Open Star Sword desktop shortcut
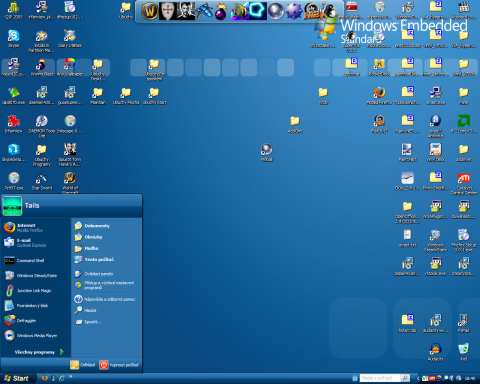 click(x=42, y=181)
